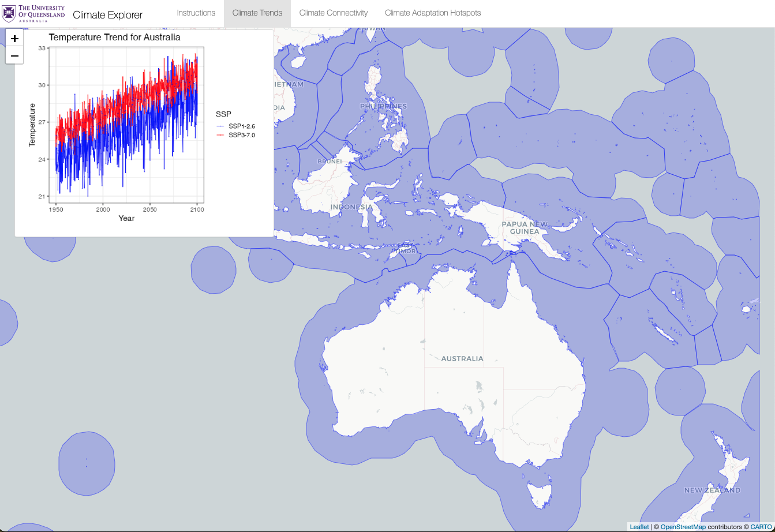Open the Instructions tab

(x=196, y=13)
